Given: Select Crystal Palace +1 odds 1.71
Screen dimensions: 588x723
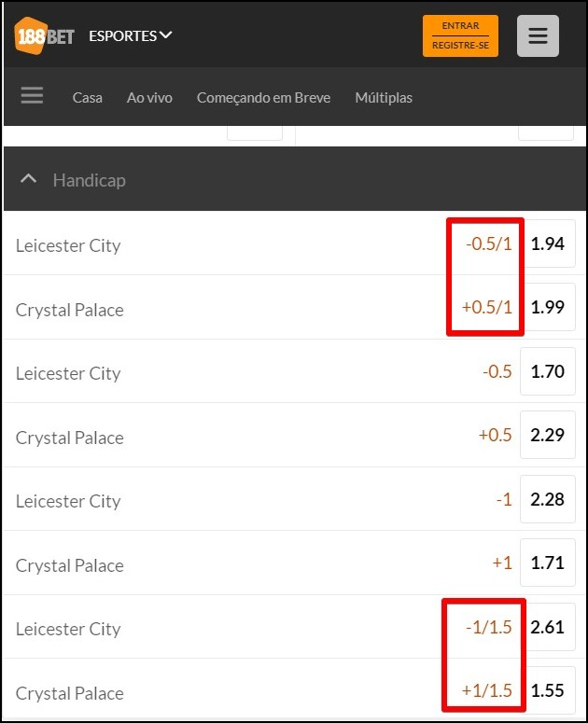Looking at the screenshot, I should click(548, 563).
